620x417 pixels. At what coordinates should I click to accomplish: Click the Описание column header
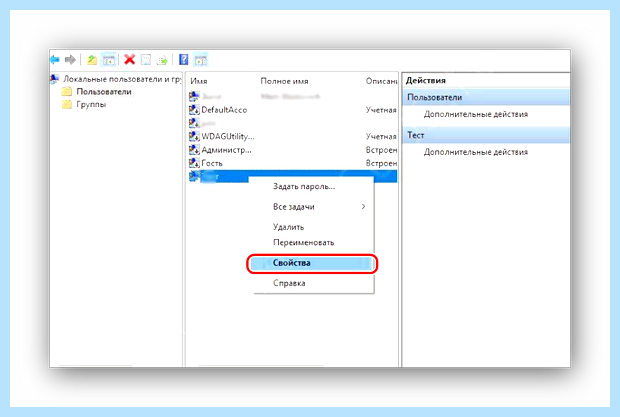click(381, 81)
